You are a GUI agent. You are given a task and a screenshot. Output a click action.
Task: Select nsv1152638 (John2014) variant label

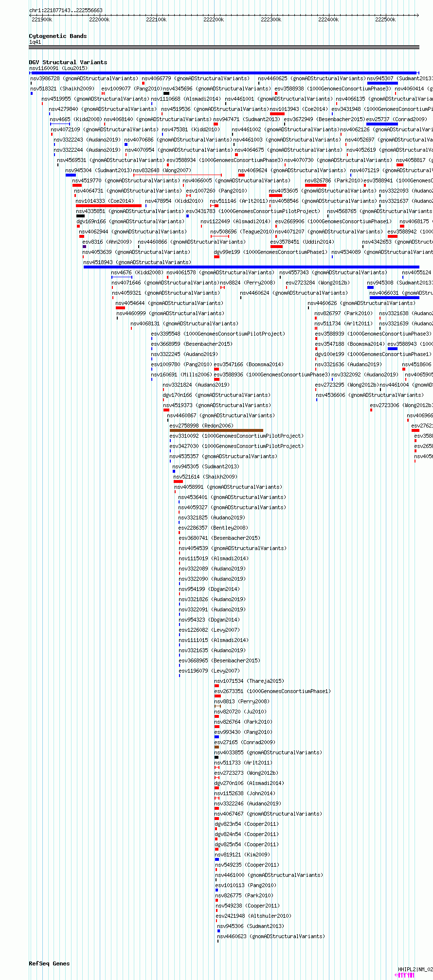pos(245,793)
